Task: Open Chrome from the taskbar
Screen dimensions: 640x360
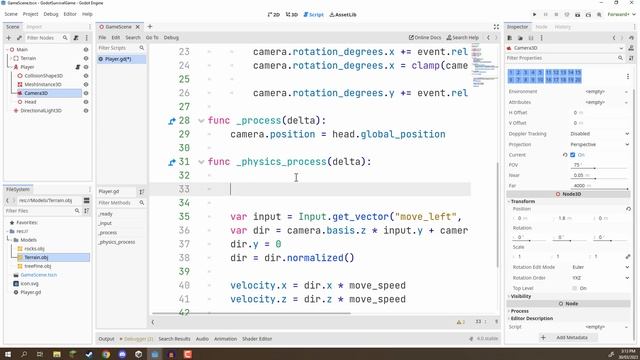Action: click(106, 354)
